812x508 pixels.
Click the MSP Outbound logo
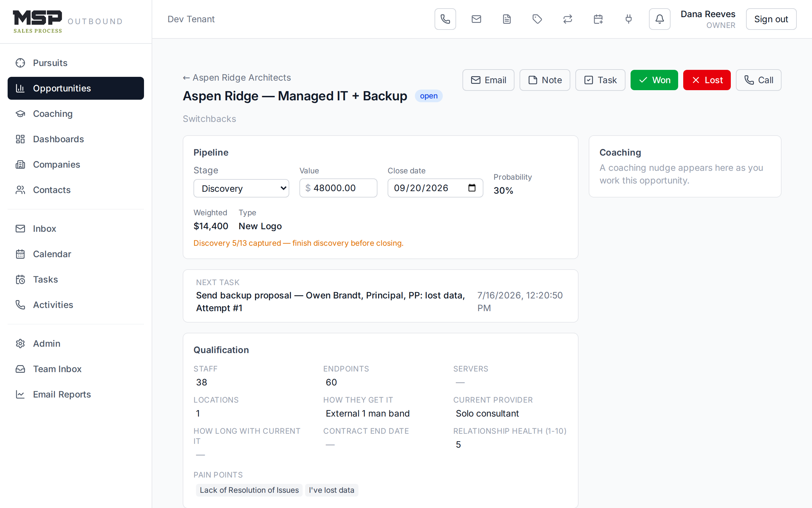[x=68, y=22]
